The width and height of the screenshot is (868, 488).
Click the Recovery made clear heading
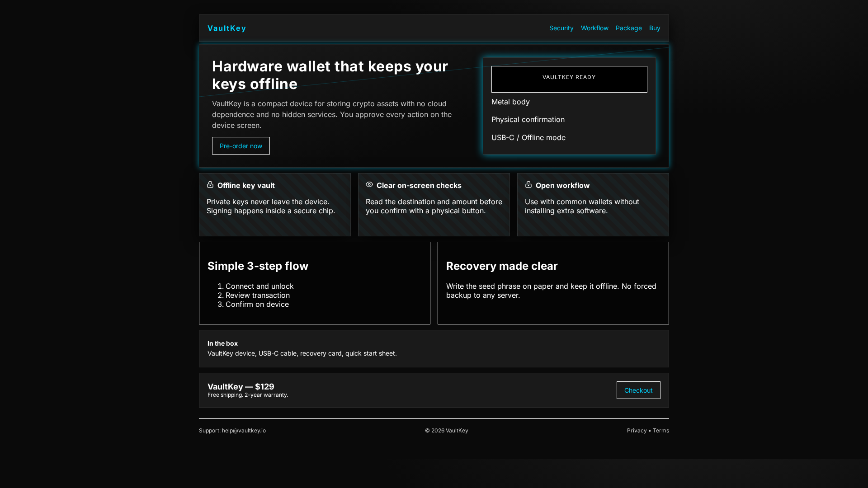click(502, 266)
